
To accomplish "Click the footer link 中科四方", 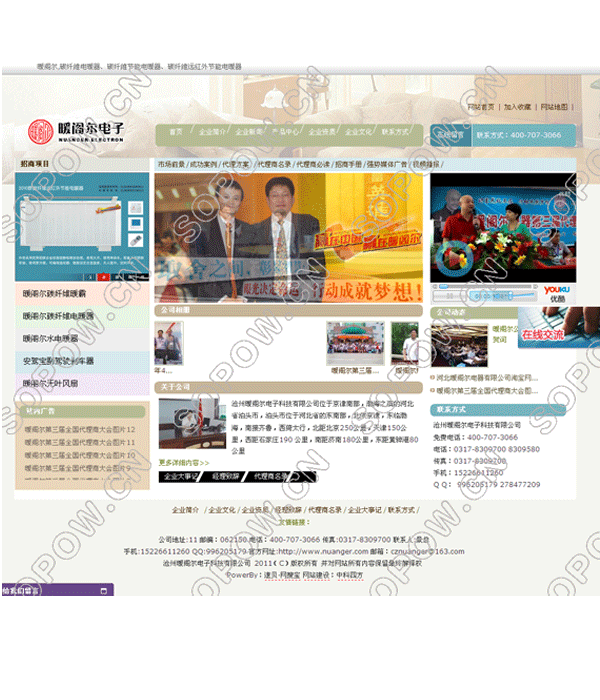I will [350, 575].
